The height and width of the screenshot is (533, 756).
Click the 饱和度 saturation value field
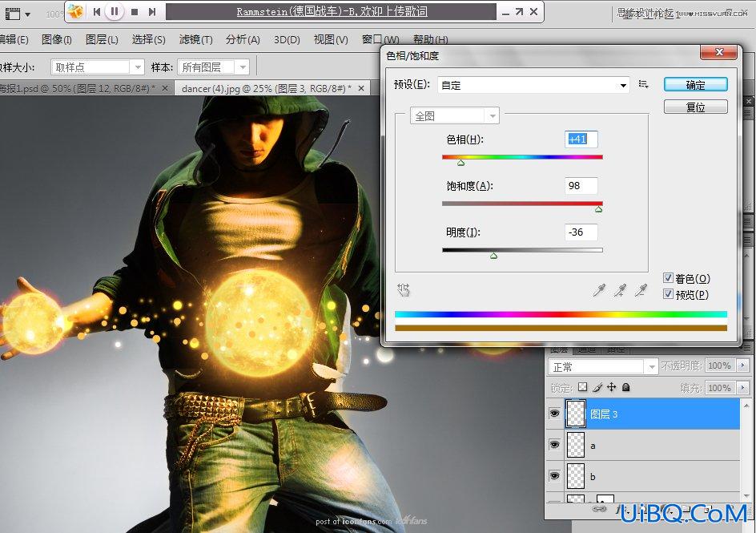click(581, 186)
